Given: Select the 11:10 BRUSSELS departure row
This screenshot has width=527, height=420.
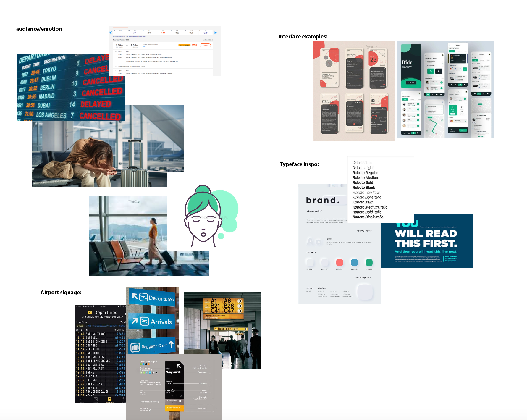Looking at the screenshot, I should (101, 338).
